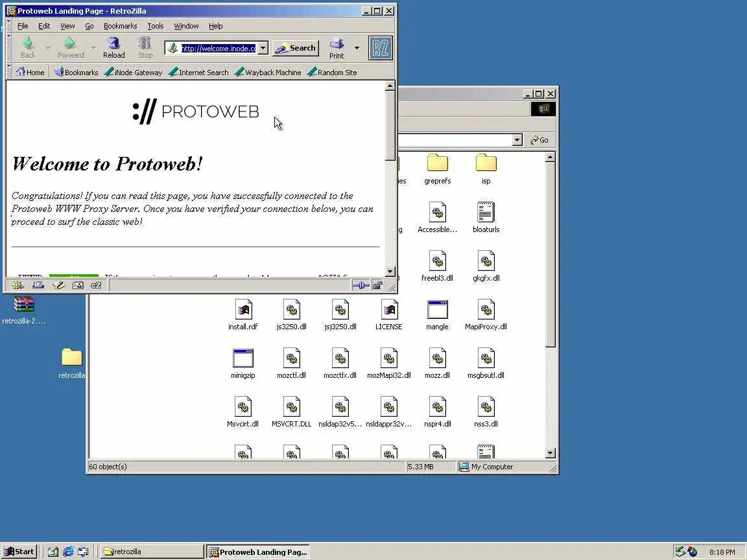Viewport: 747px width, 560px height.
Task: Open the View menu
Action: pyautogui.click(x=67, y=26)
